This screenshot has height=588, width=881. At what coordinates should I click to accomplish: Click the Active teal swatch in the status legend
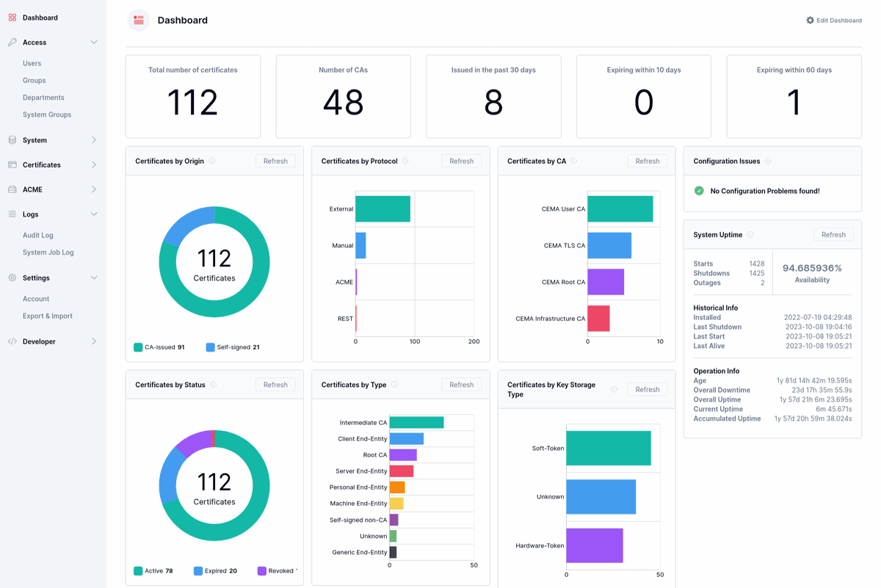tap(138, 570)
